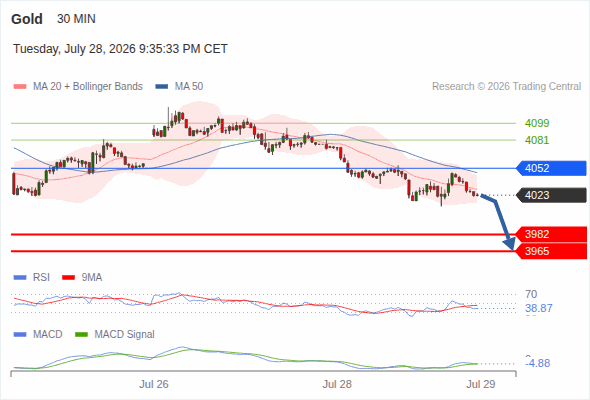Click the pink MA 20 legend swatch

pos(20,87)
